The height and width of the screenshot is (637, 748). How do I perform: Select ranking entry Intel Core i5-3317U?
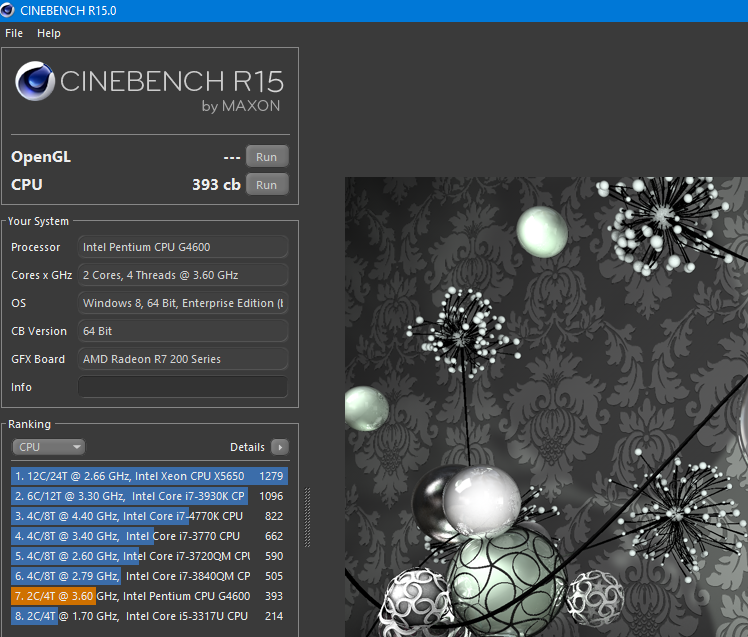click(149, 616)
